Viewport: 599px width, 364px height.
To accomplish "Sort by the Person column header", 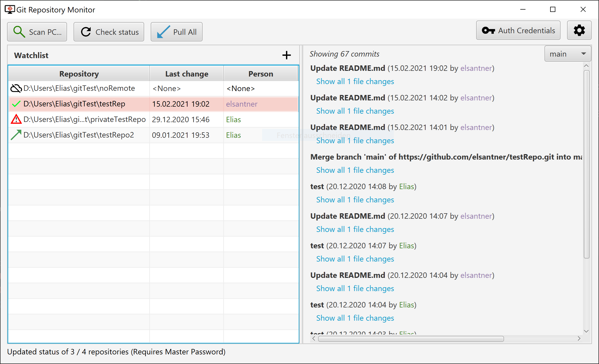I will point(261,74).
